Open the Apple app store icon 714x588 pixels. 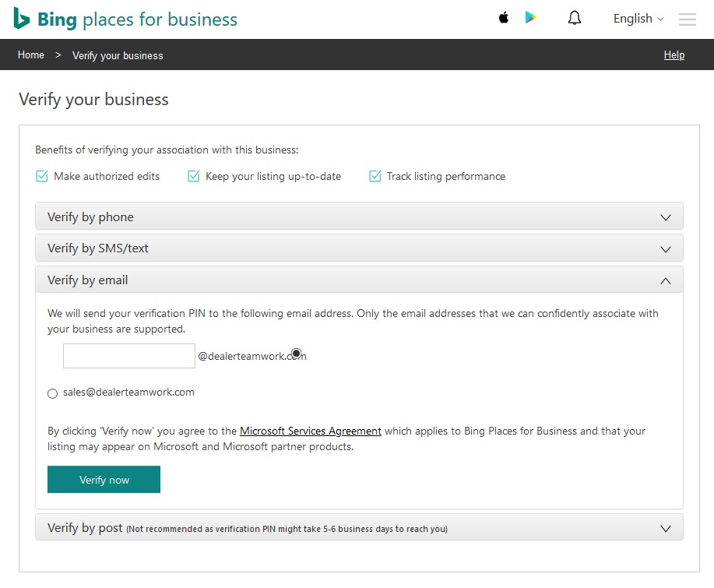[503, 17]
